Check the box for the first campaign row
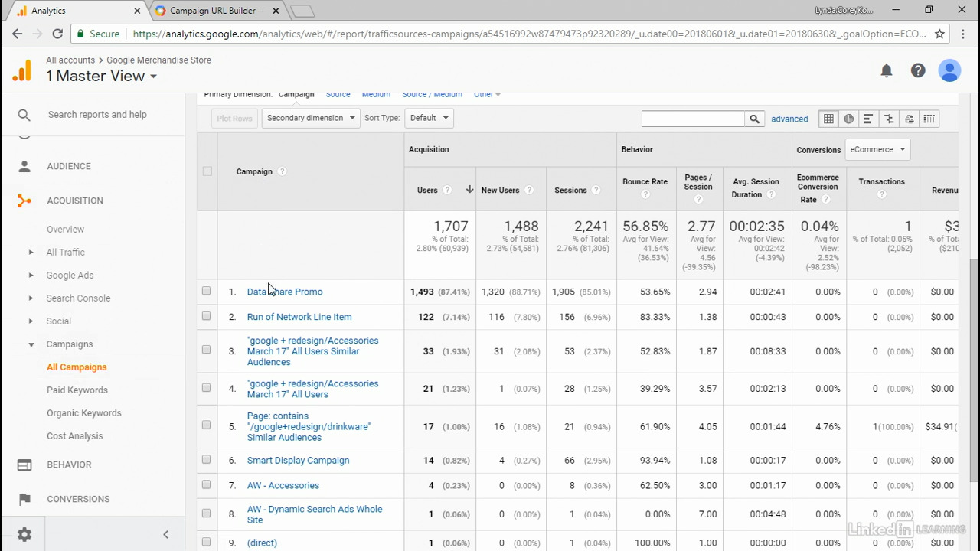The width and height of the screenshot is (980, 551). (206, 291)
